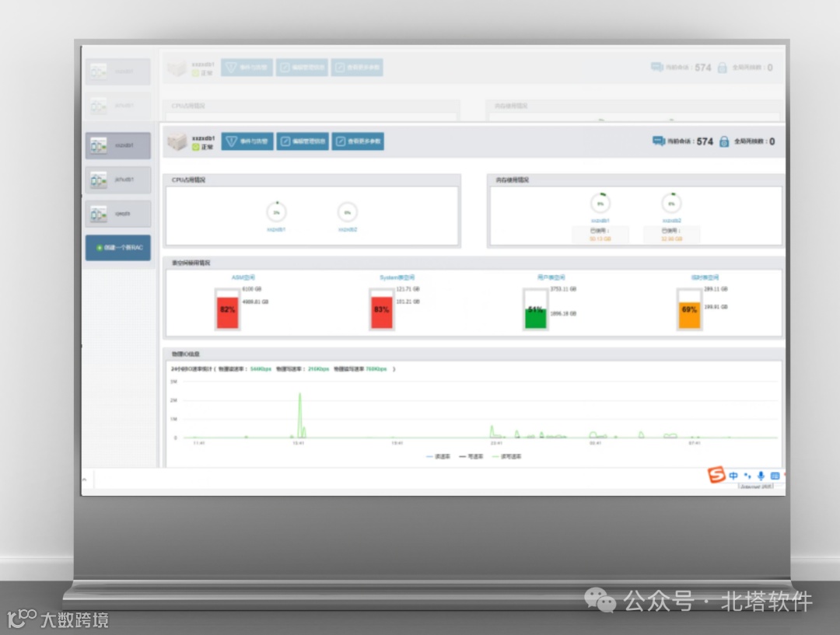
Task: Open the ASM space heading link
Action: (243, 277)
